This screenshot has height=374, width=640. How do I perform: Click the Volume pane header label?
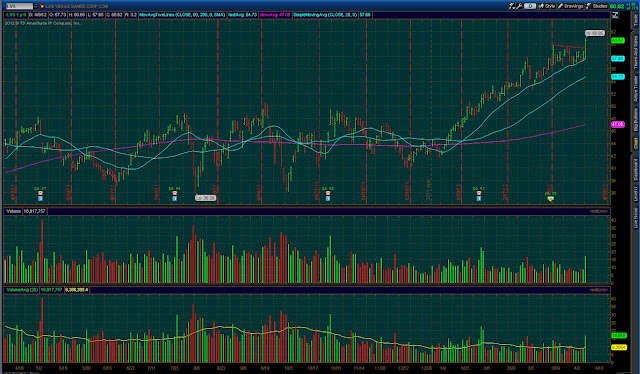click(x=13, y=211)
